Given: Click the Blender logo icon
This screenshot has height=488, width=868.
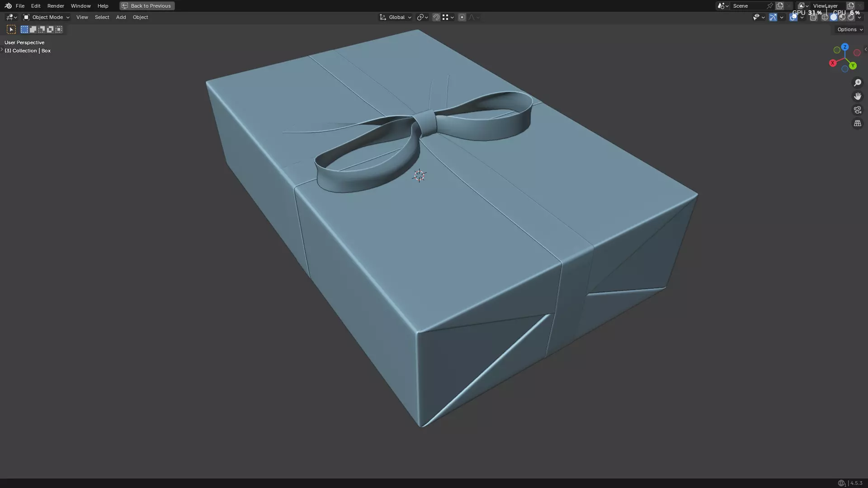Looking at the screenshot, I should tap(8, 6).
